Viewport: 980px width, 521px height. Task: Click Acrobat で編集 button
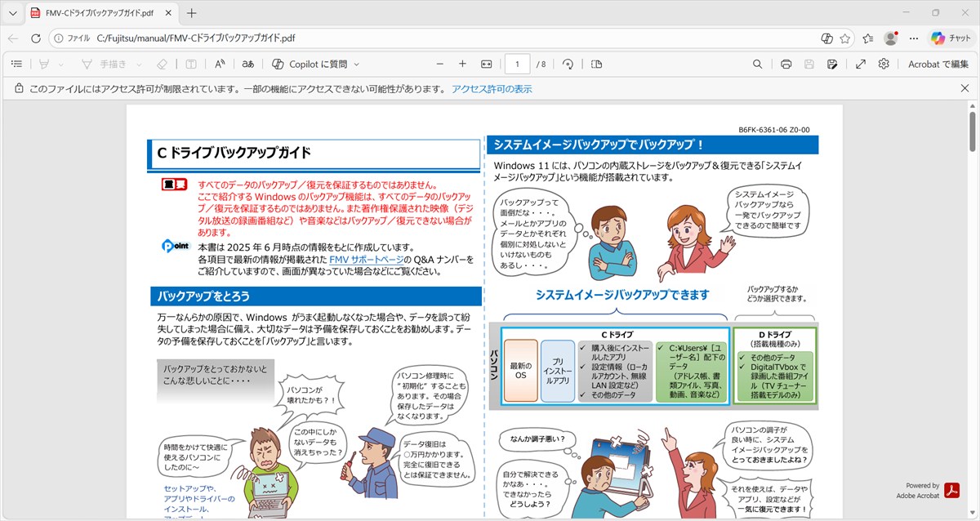938,64
